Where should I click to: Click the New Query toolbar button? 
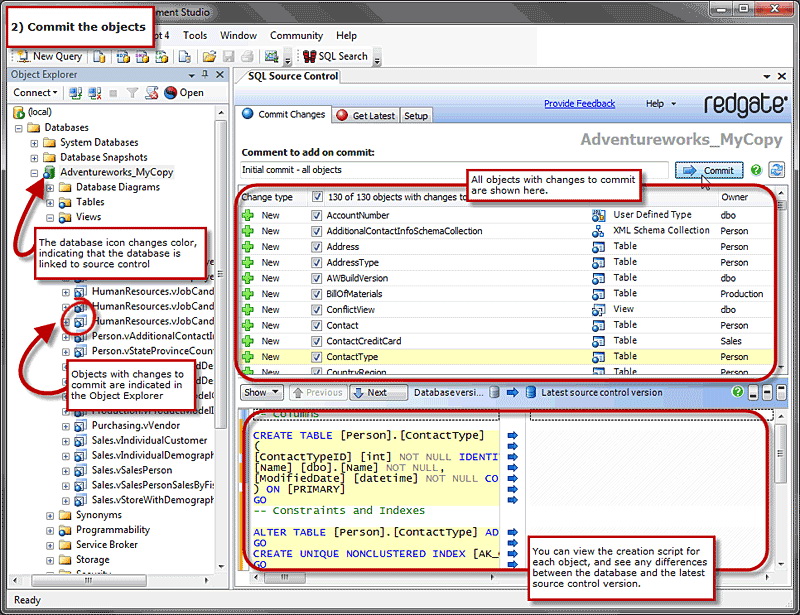point(49,57)
